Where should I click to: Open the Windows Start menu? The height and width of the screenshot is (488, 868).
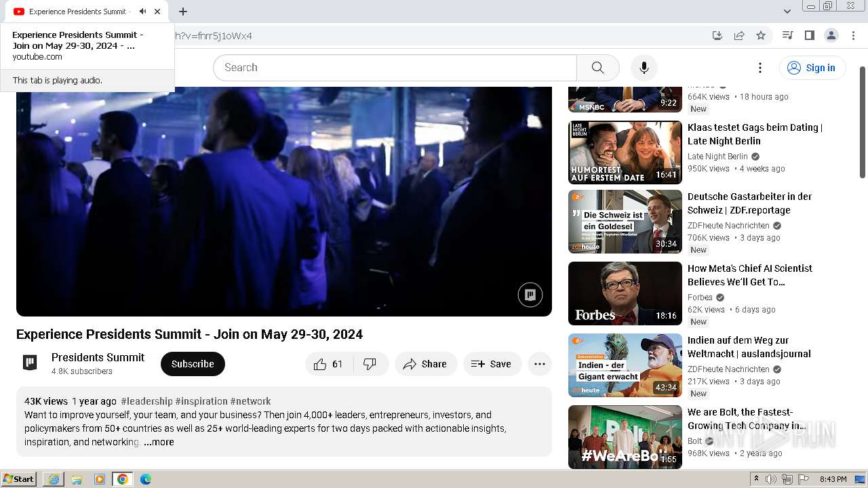pos(19,479)
